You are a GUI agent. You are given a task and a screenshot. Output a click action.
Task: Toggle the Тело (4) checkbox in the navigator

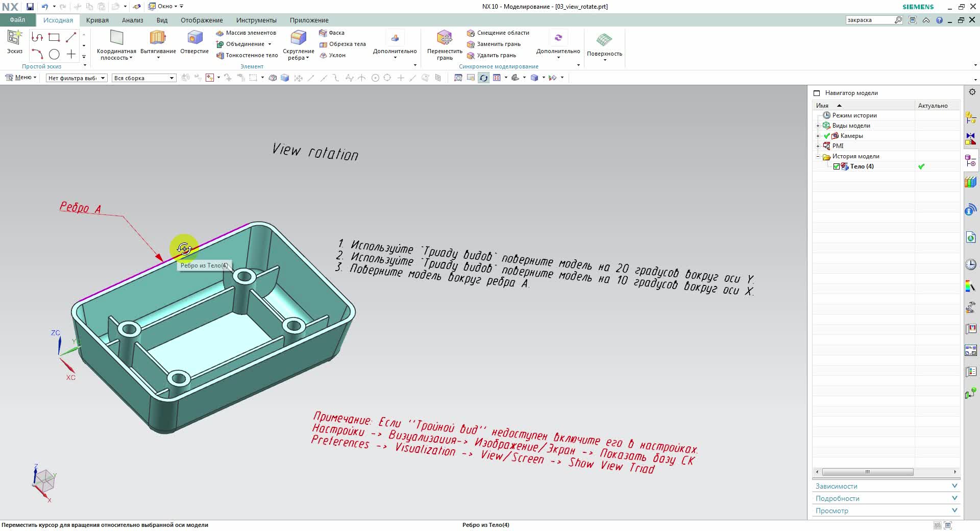837,166
